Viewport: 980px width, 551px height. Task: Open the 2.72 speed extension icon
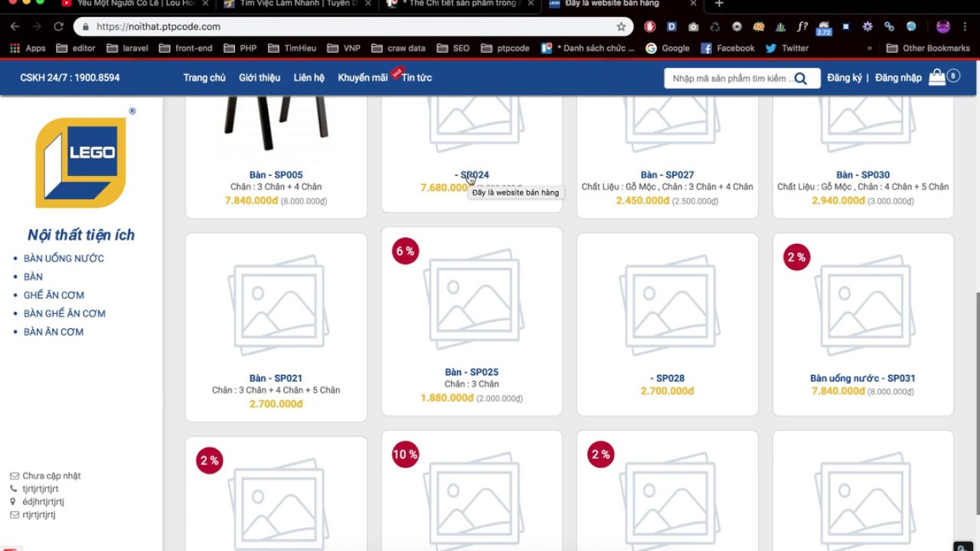824,28
